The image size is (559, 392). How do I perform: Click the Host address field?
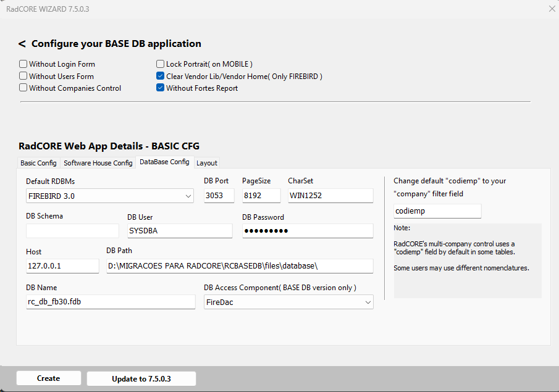pos(62,266)
